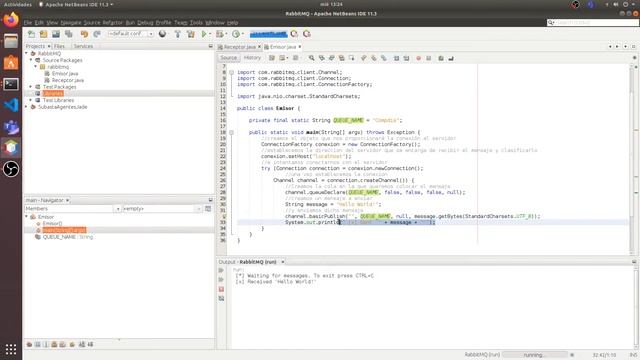Open the Tools menu
The height and width of the screenshot is (360, 640).
click(196, 22)
